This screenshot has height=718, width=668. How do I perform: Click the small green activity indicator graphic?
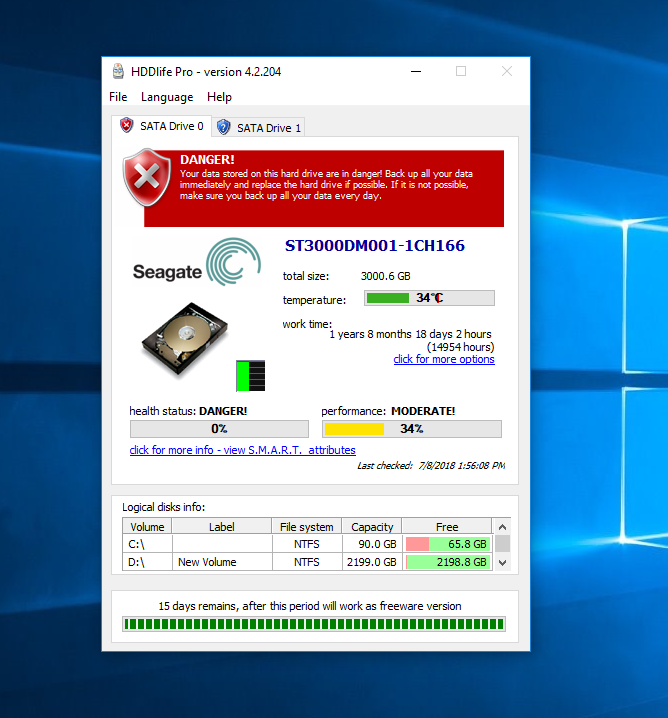click(250, 376)
